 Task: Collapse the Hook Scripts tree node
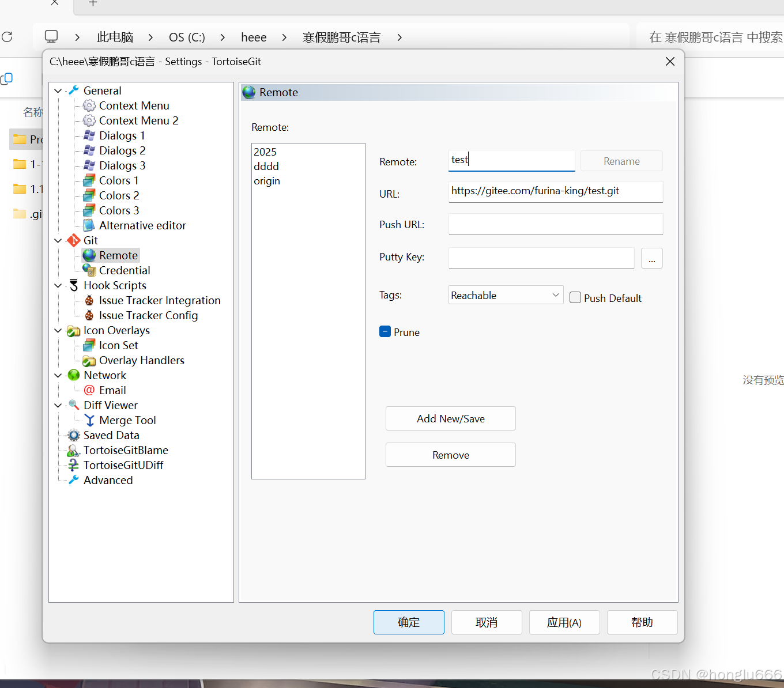pos(58,285)
